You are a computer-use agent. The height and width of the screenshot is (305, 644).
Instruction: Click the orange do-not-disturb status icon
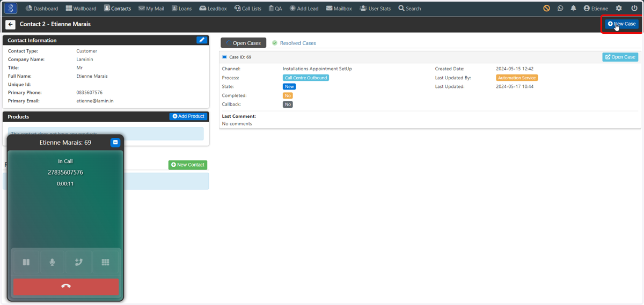tap(546, 9)
